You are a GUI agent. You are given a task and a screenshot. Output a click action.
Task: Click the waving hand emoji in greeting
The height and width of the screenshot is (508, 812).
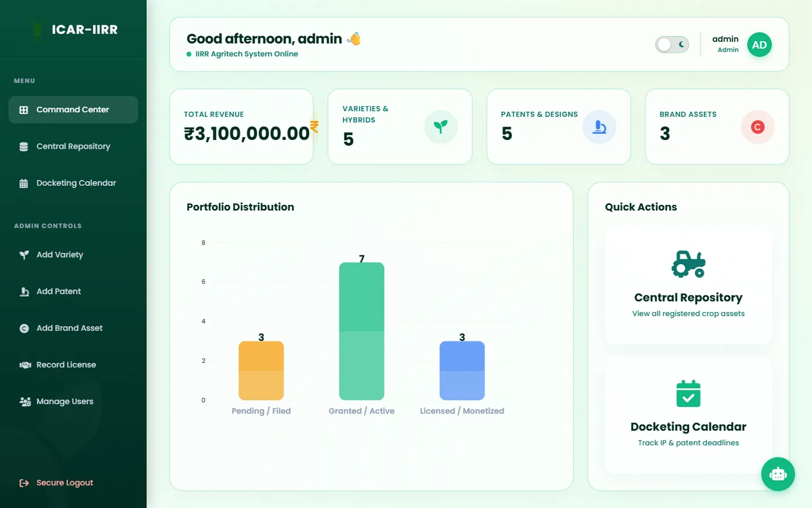click(354, 39)
